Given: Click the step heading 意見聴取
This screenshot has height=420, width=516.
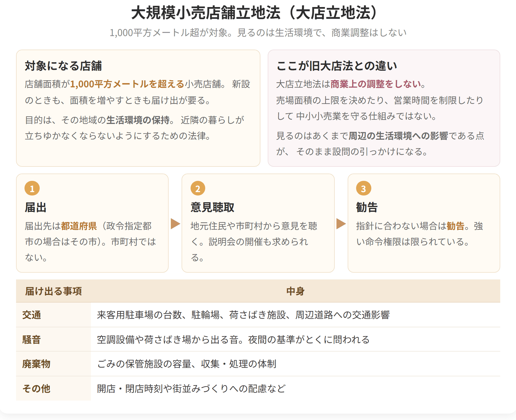Looking at the screenshot, I should coord(213,208).
